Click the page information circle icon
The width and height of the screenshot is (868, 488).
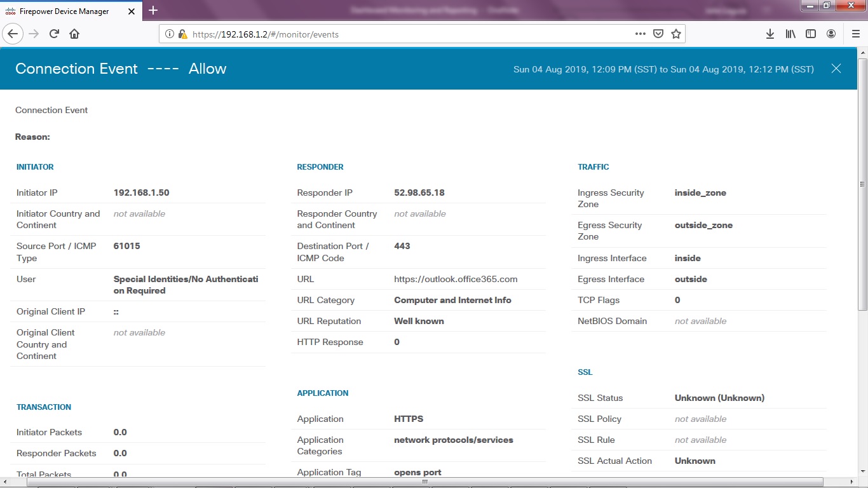click(x=169, y=33)
